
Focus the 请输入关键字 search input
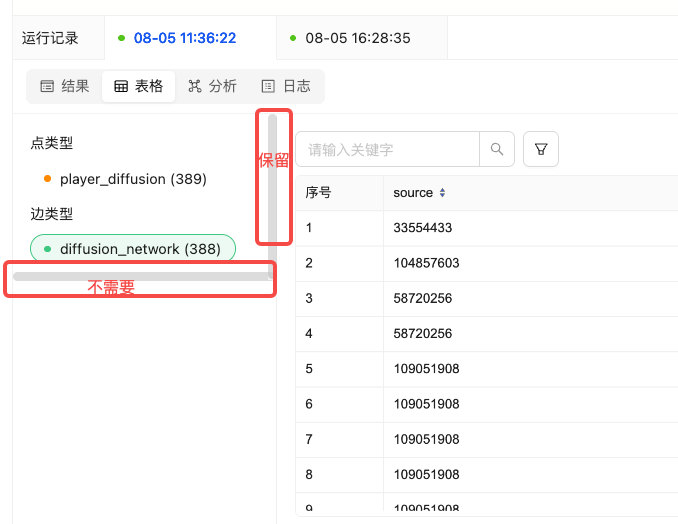coord(387,149)
